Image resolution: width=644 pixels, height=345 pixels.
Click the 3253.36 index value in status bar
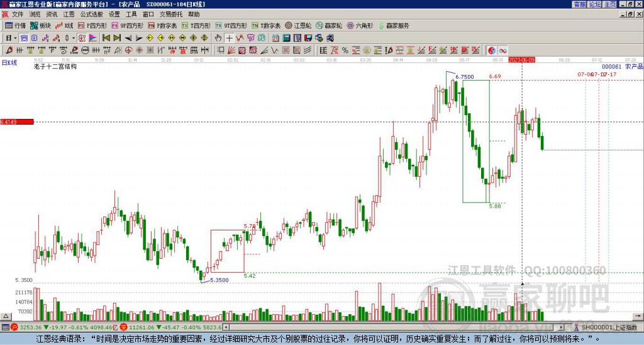click(x=31, y=327)
